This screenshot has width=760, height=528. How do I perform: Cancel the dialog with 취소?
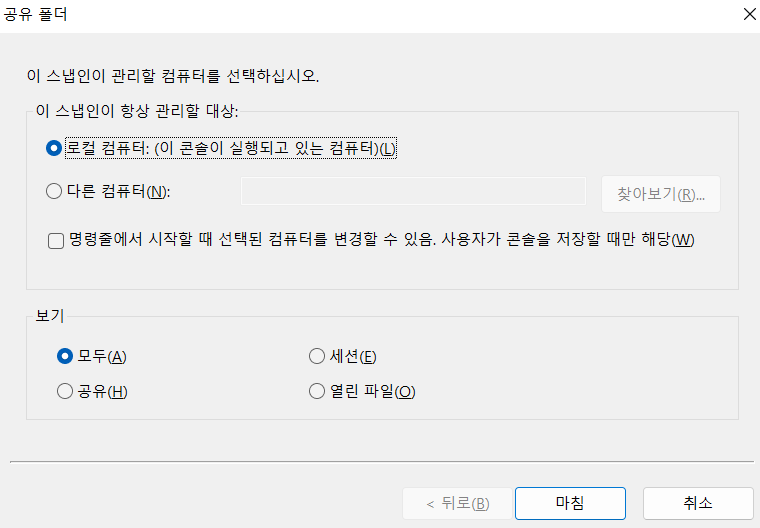click(697, 503)
